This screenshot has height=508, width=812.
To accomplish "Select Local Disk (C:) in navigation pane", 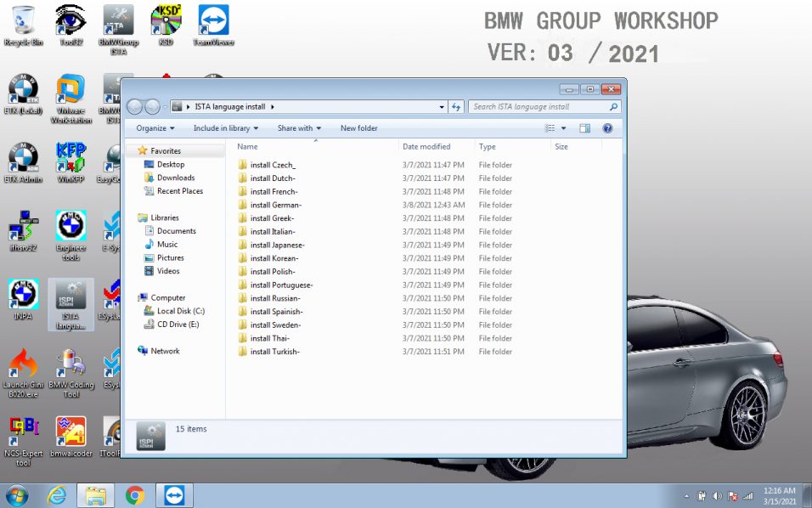I will (x=181, y=311).
